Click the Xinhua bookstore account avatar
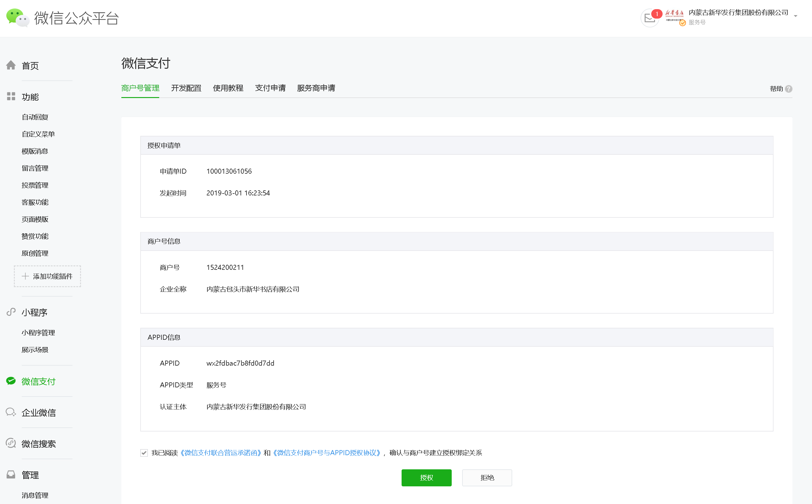Image resolution: width=812 pixels, height=504 pixels. [x=674, y=16]
